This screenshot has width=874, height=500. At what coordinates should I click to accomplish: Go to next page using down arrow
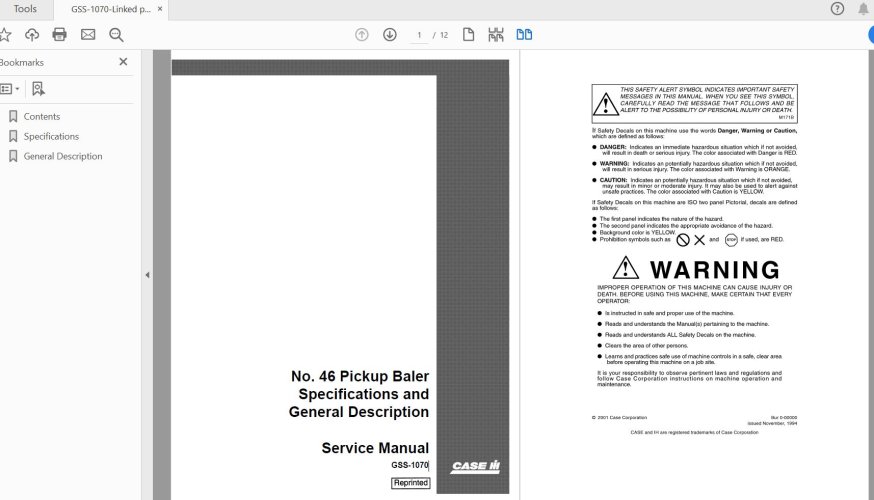(x=390, y=35)
